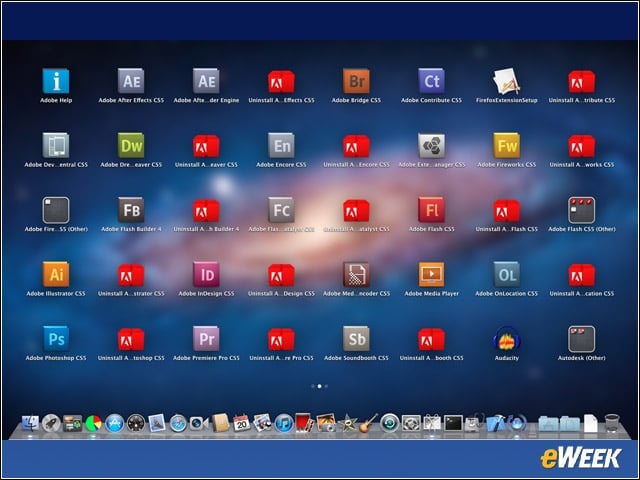
Task: Click the Launchpad rocket in the Dock
Action: tap(51, 424)
